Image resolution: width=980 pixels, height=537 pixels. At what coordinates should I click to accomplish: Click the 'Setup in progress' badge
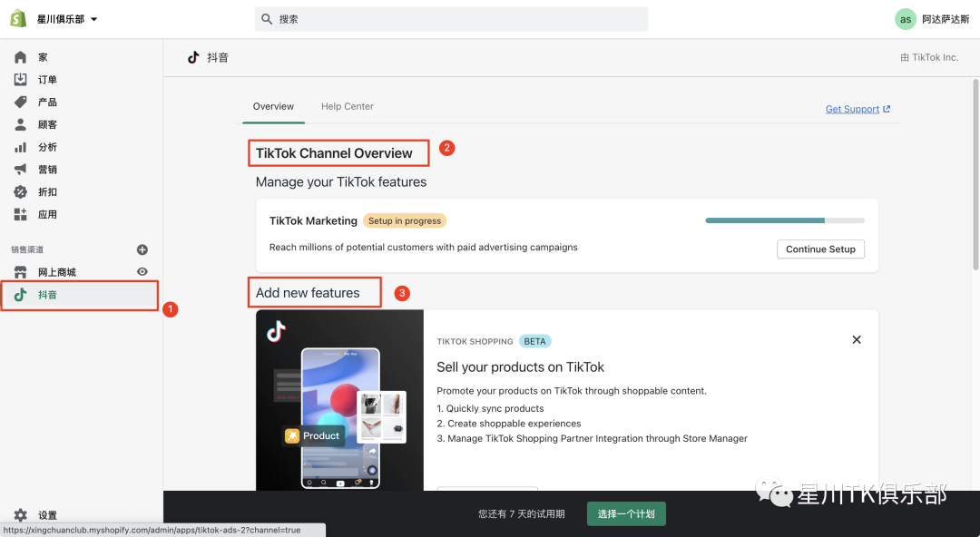click(405, 220)
